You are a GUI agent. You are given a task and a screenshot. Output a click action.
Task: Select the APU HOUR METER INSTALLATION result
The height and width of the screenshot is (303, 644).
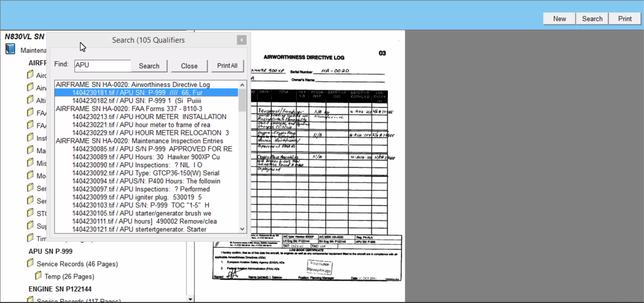tap(149, 117)
